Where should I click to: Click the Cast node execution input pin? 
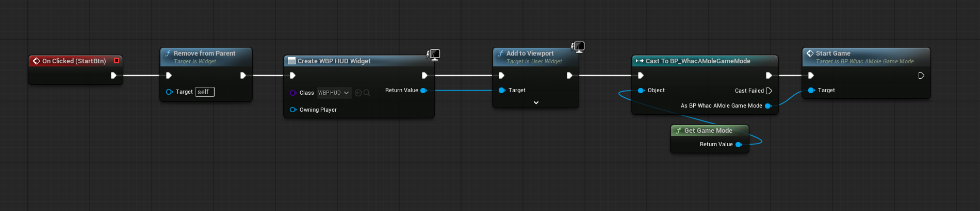(x=641, y=76)
